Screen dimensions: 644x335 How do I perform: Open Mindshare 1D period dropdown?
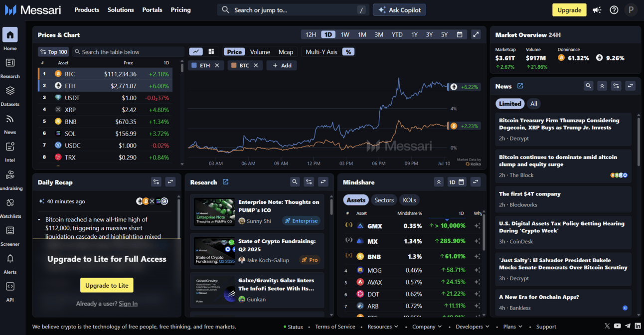click(x=456, y=182)
